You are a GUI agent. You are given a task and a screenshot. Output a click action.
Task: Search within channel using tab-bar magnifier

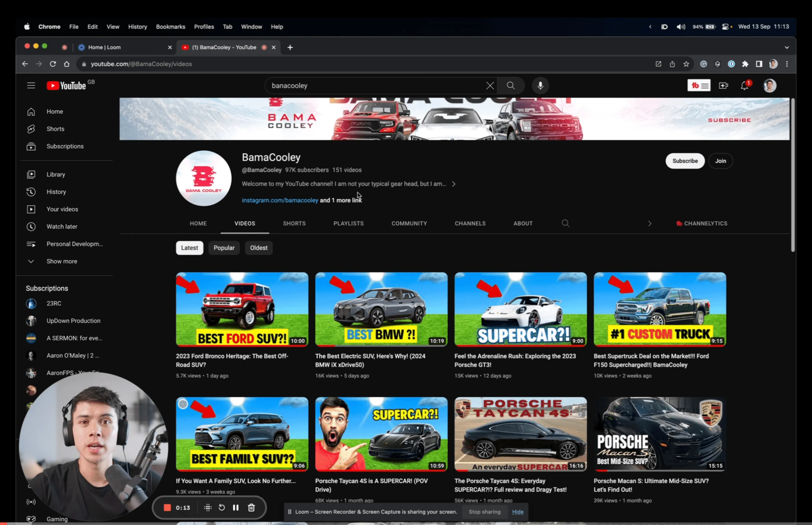point(566,223)
